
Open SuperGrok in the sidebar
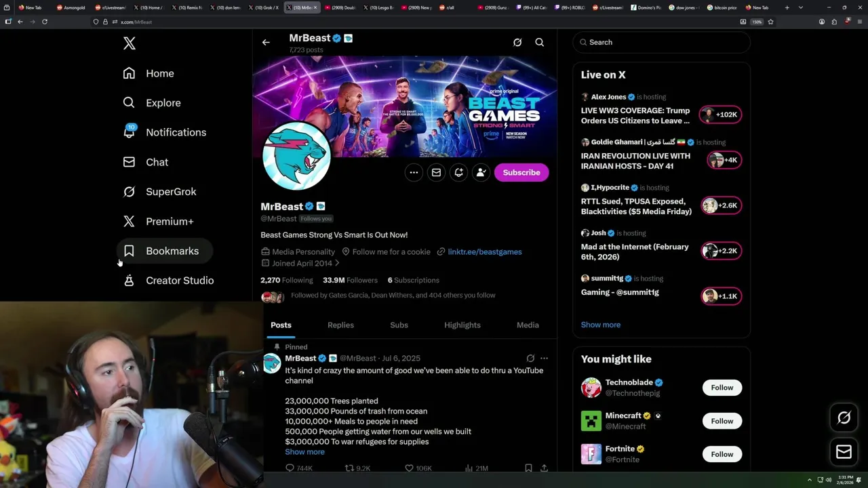click(x=160, y=192)
